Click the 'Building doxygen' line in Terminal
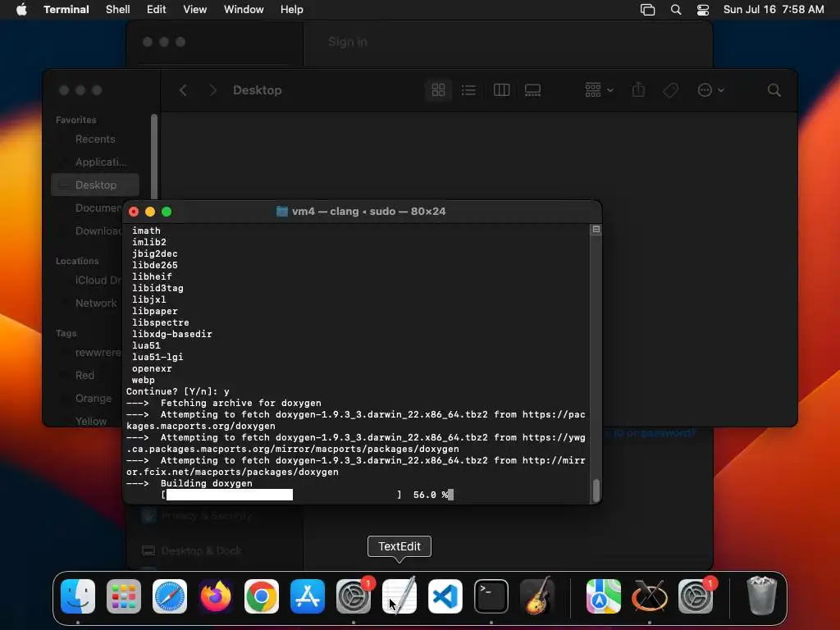 pyautogui.click(x=206, y=483)
